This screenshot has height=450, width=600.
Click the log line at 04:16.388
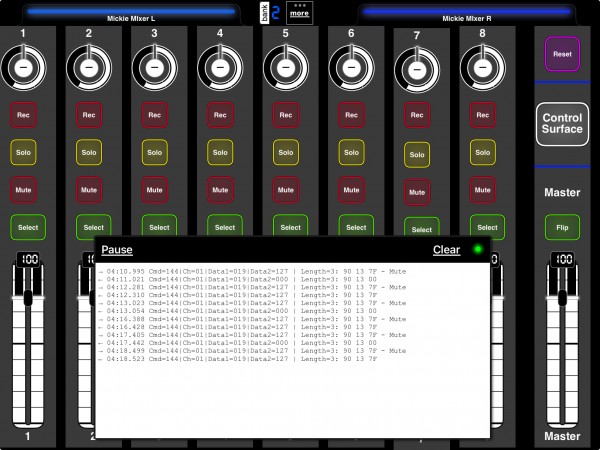pyautogui.click(x=252, y=319)
